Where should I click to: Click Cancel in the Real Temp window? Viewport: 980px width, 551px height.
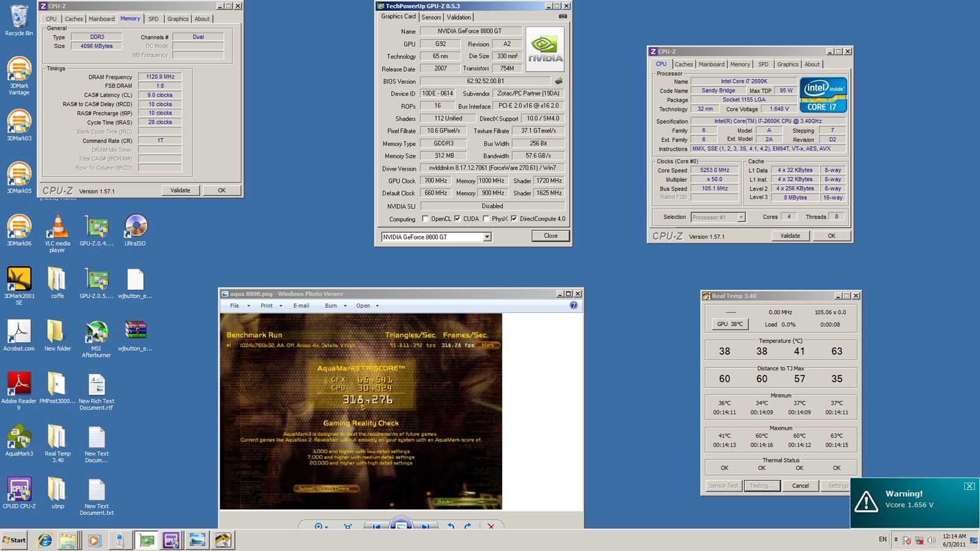click(800, 485)
